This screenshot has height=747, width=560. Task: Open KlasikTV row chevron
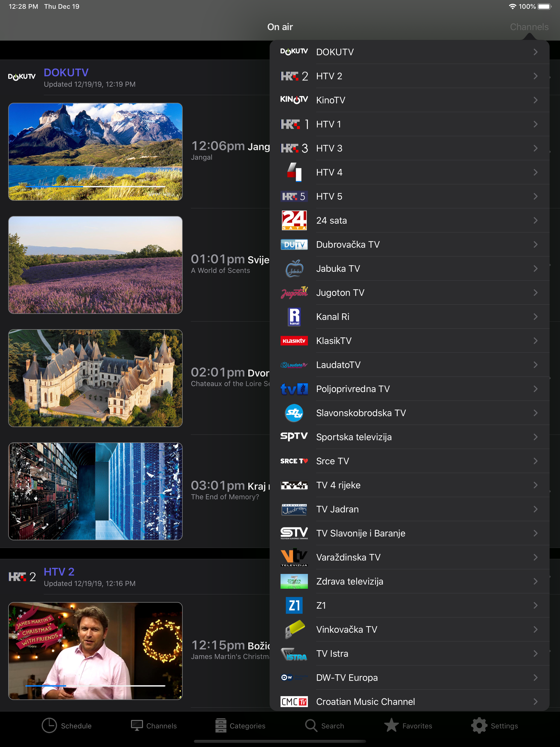tap(535, 341)
